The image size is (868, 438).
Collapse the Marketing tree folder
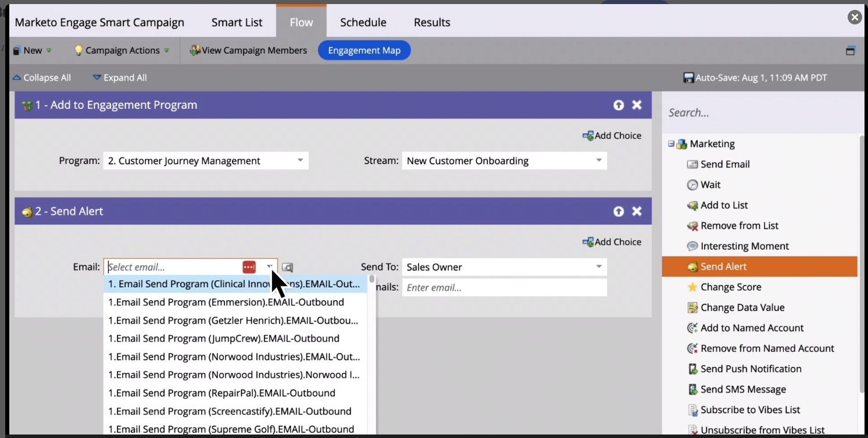[671, 144]
